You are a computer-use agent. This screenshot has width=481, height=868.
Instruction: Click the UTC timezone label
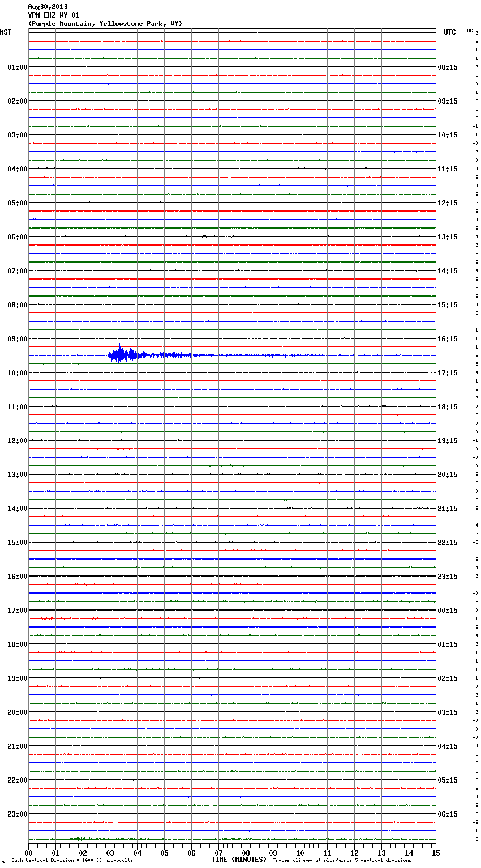tap(449, 32)
